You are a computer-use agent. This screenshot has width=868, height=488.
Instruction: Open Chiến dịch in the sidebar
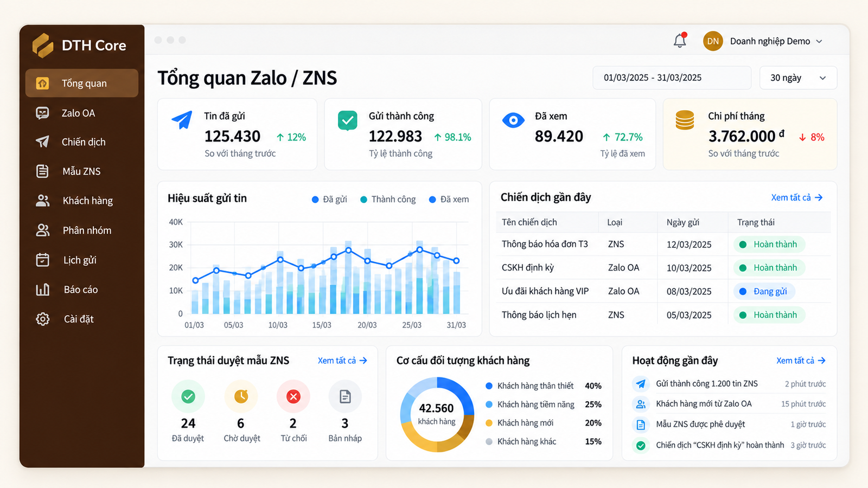(x=82, y=142)
